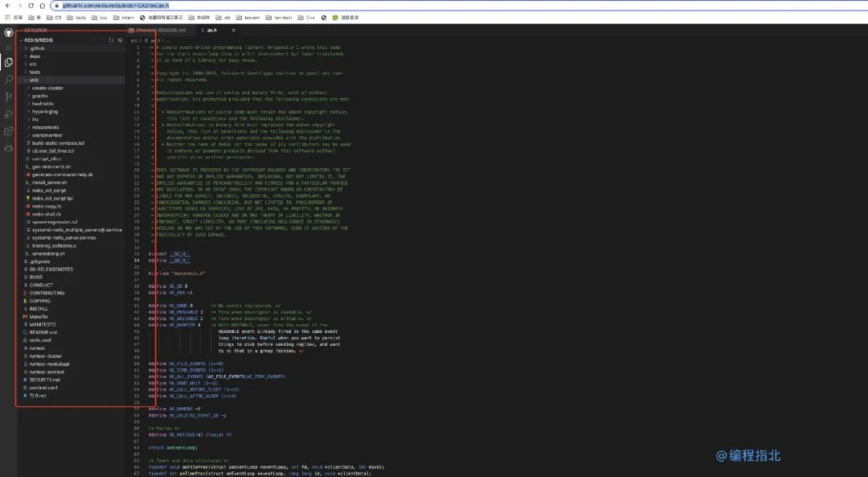Screen dimensions: 868x477
Task: Open the hamburger menu in activity bar
Action: (x=8, y=47)
